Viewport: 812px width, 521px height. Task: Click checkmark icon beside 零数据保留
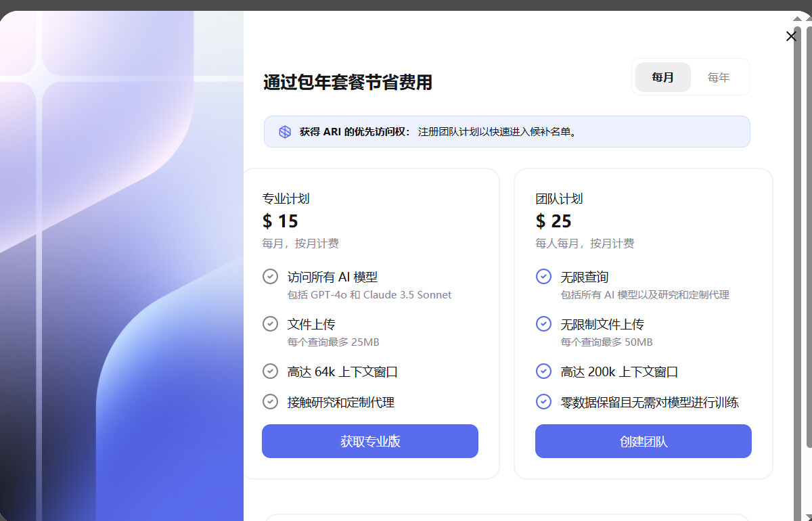pyautogui.click(x=543, y=402)
